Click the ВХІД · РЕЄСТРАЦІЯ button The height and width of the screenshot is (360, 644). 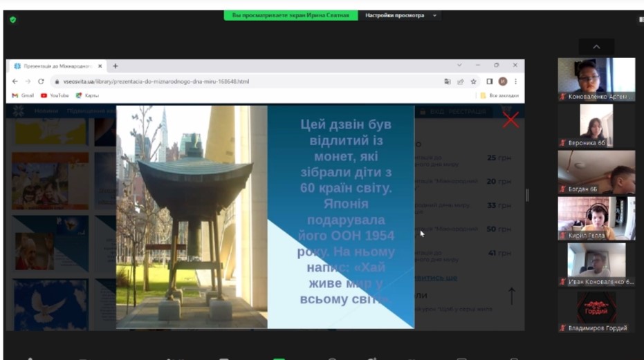(453, 112)
